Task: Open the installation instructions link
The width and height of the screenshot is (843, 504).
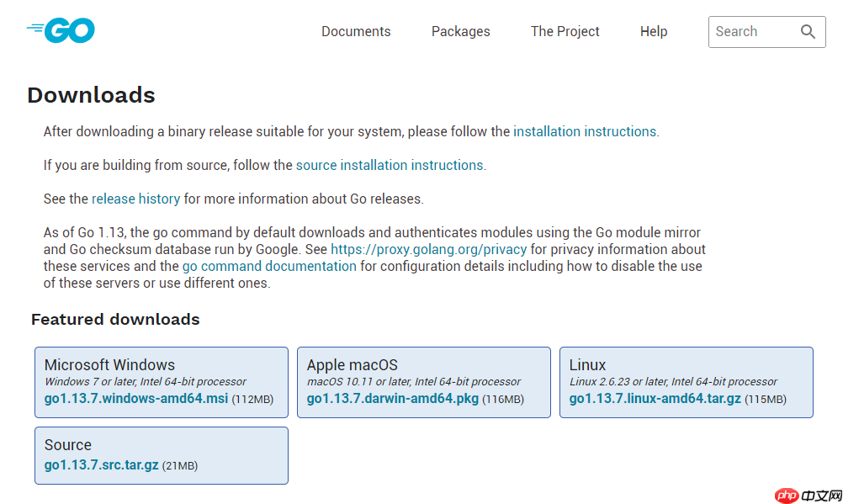Action: click(585, 132)
